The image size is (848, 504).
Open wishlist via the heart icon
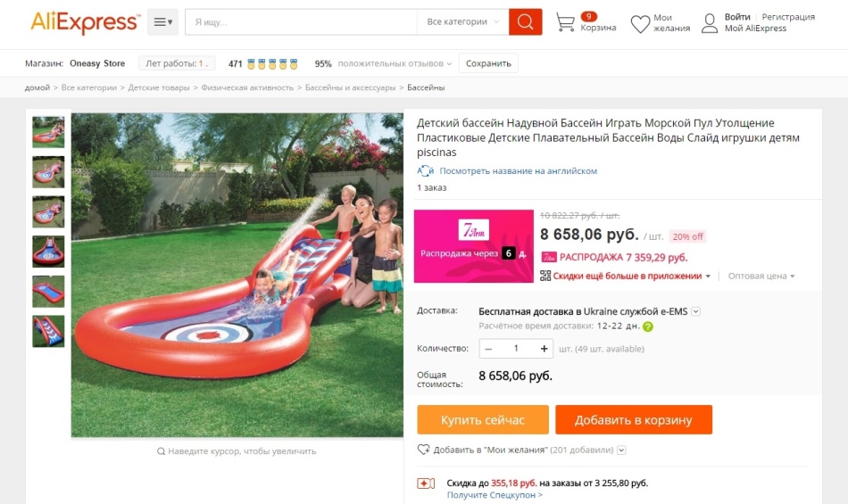[x=640, y=24]
